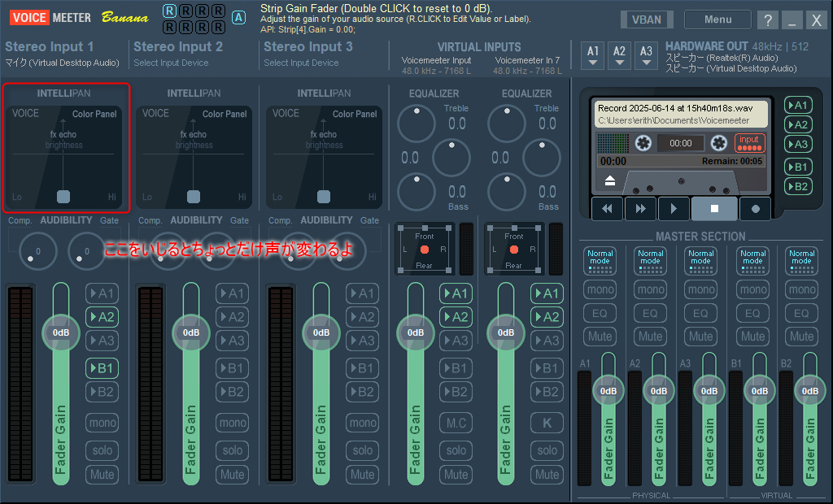Route recorder playback to A1
This screenshot has height=504, width=833.
coord(798,105)
